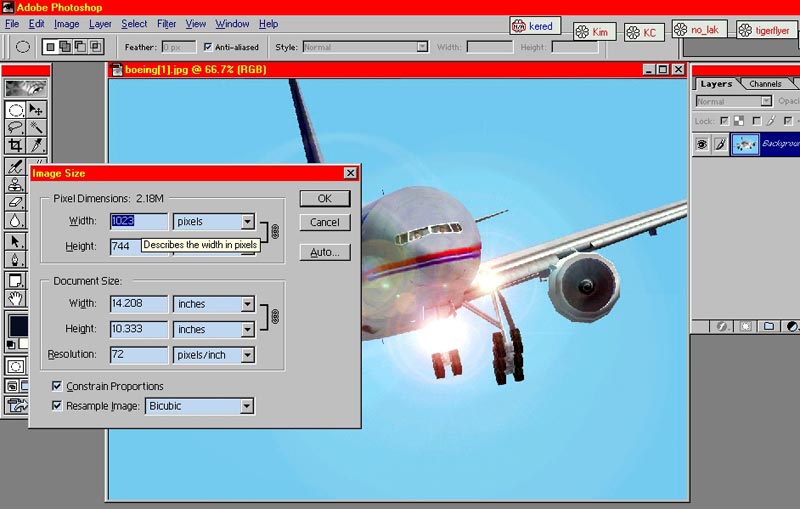
Task: Select the Move tool
Action: click(37, 109)
